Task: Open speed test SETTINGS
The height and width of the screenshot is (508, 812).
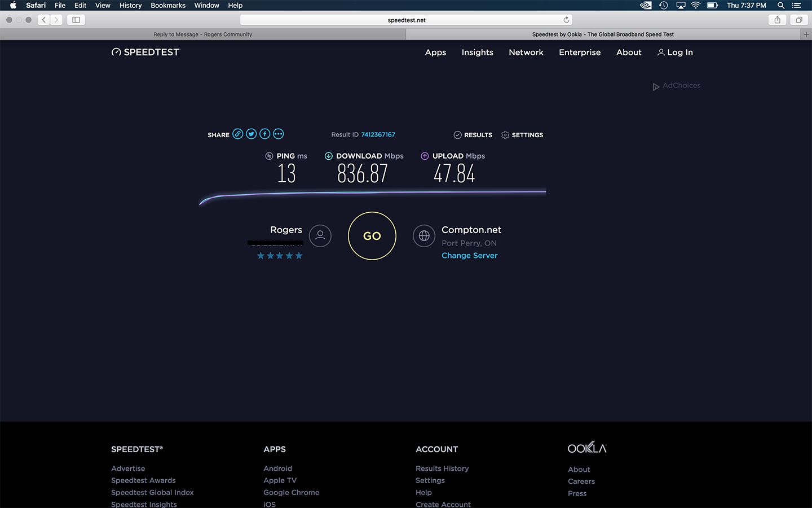Action: point(522,135)
